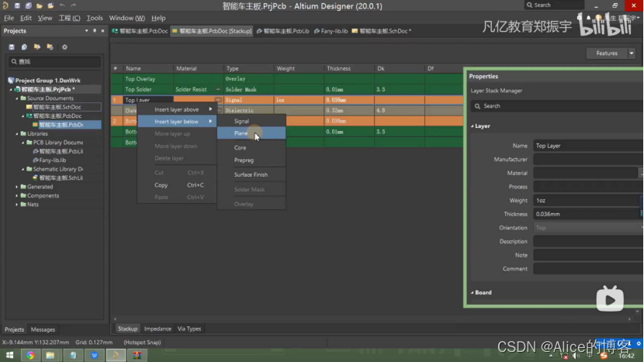
Task: Click the project options folder icon in the Projects panel
Action: pyautogui.click(x=50, y=47)
